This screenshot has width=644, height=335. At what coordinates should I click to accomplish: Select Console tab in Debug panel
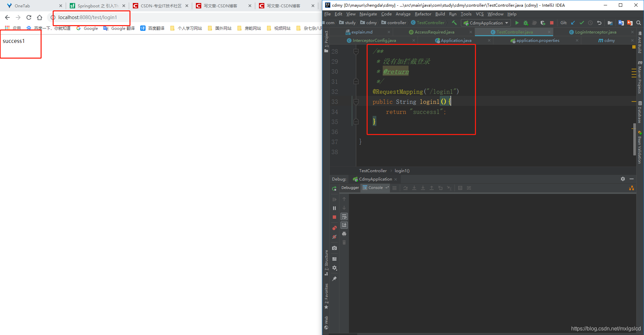coord(375,188)
